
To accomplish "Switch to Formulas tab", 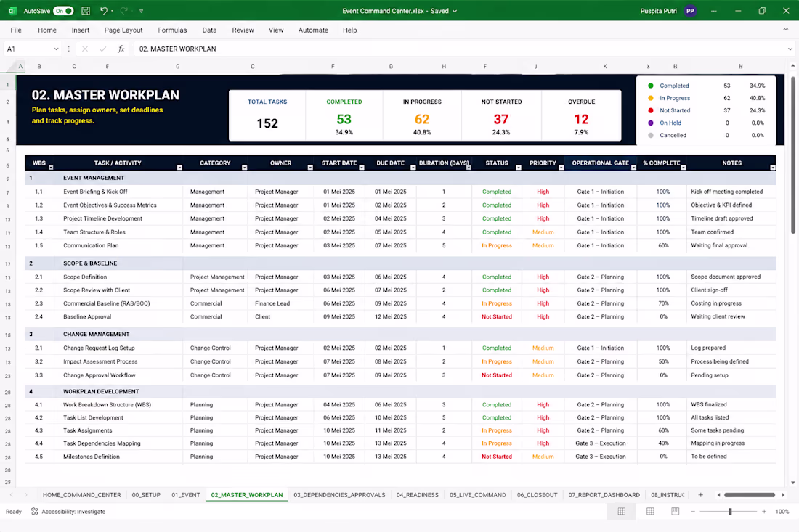I will [x=172, y=30].
